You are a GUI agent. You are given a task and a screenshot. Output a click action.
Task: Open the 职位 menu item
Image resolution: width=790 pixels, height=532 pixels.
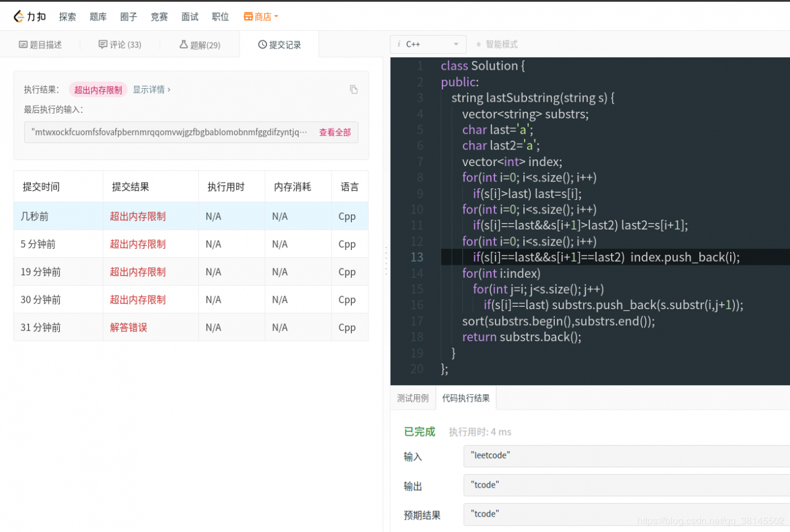click(x=220, y=17)
